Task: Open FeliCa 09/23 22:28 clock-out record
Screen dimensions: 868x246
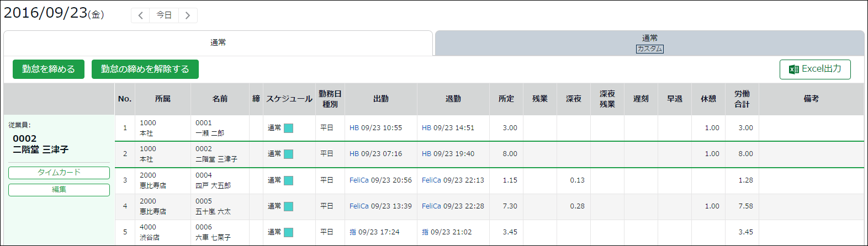Action: 453,206
